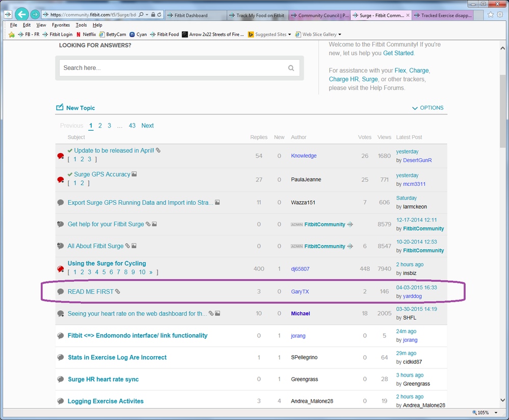Go back with the browser back arrow
The width and height of the screenshot is (509, 420).
pyautogui.click(x=21, y=14)
